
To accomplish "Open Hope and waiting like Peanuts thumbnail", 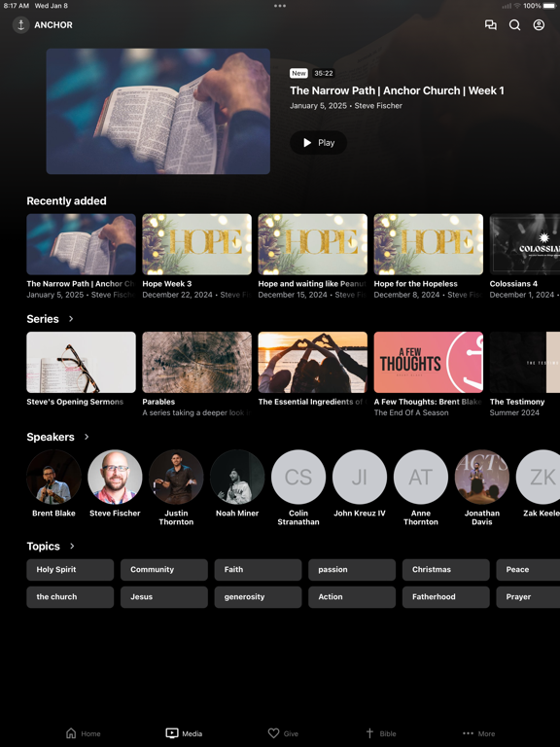I will (312, 244).
